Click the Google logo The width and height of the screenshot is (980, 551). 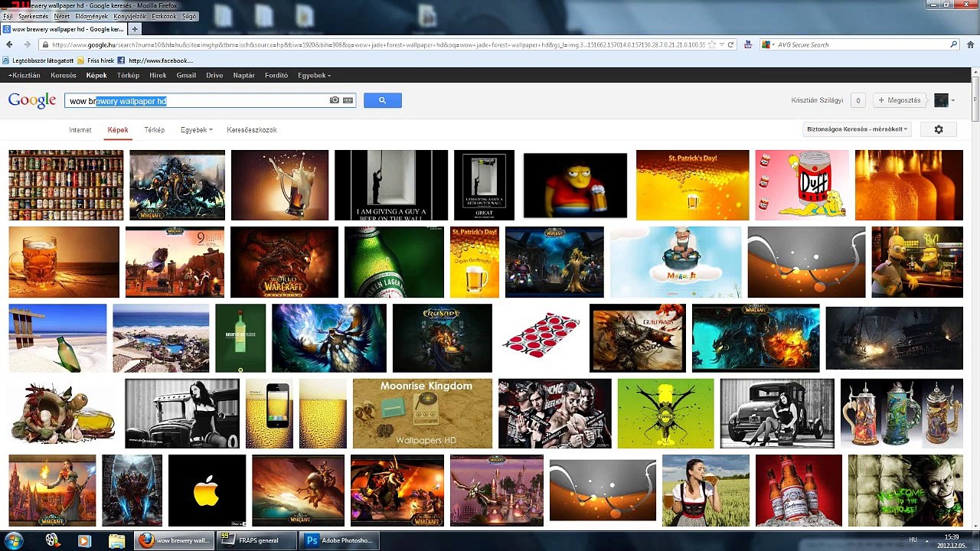coord(32,101)
